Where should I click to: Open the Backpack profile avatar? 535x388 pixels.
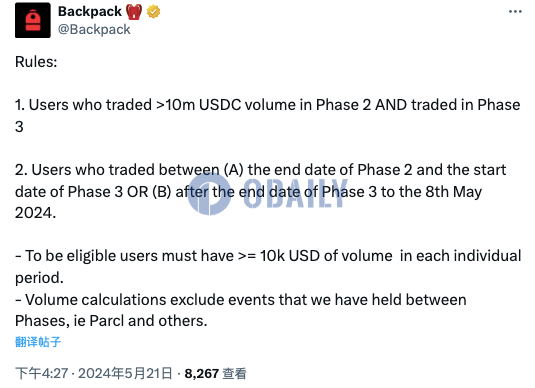(33, 20)
